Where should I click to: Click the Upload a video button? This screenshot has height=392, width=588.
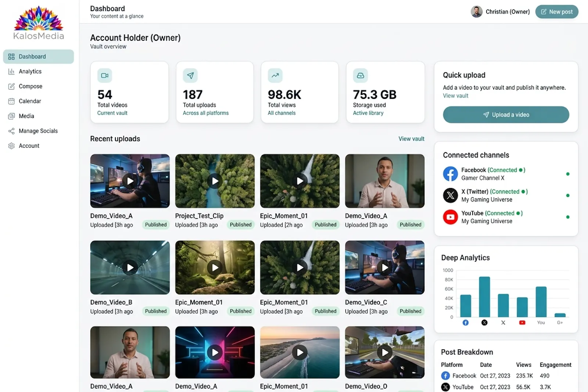tap(506, 115)
